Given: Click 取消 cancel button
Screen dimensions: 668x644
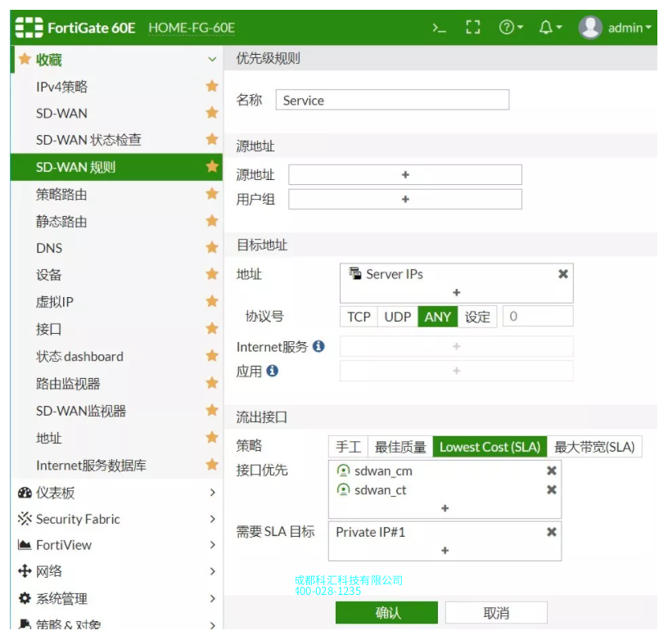Looking at the screenshot, I should click(x=496, y=613).
